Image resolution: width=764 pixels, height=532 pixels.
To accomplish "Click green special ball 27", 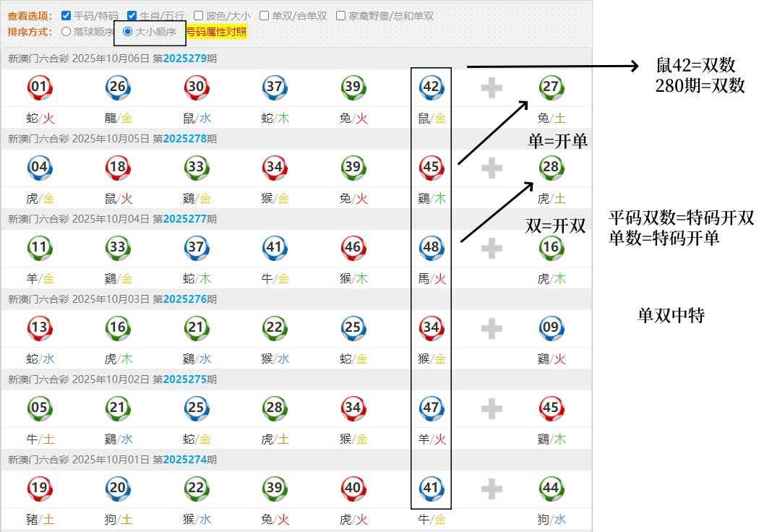I will click(551, 87).
